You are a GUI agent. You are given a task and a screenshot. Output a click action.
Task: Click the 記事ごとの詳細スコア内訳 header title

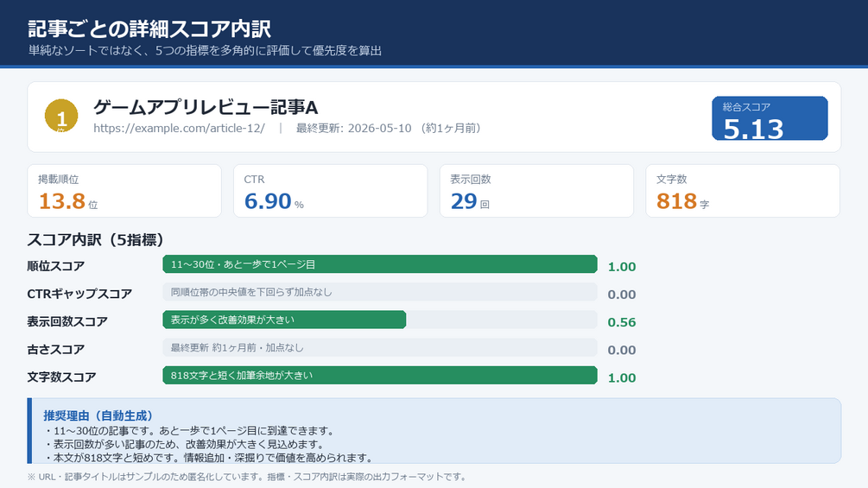[149, 29]
